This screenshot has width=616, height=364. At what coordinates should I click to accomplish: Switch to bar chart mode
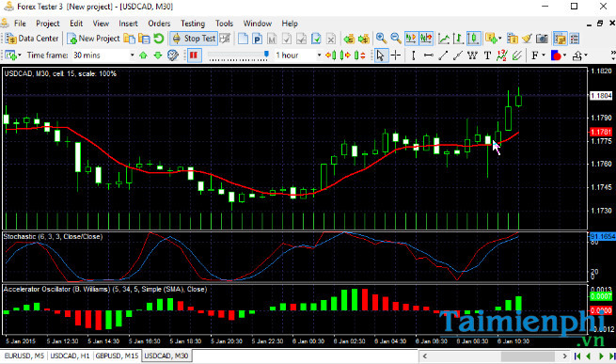(458, 39)
